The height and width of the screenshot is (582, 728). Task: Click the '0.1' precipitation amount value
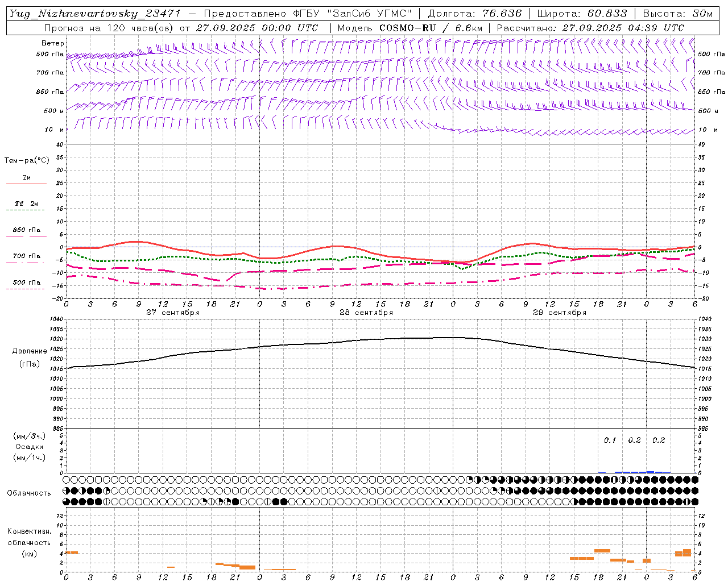(610, 440)
